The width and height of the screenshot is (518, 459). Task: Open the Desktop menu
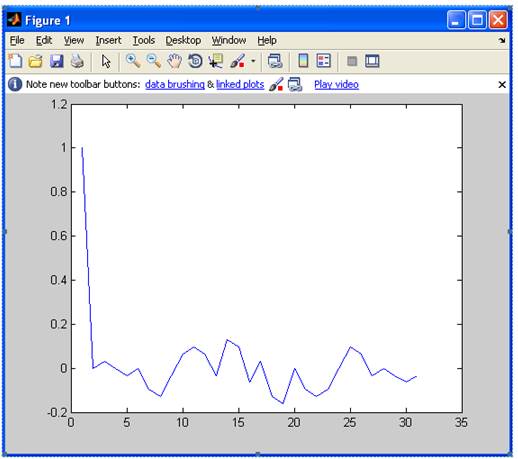[x=183, y=40]
